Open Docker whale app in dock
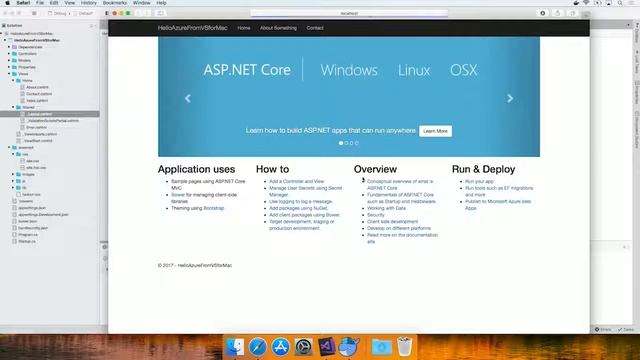The width and height of the screenshot is (640, 360). pyautogui.click(x=349, y=347)
